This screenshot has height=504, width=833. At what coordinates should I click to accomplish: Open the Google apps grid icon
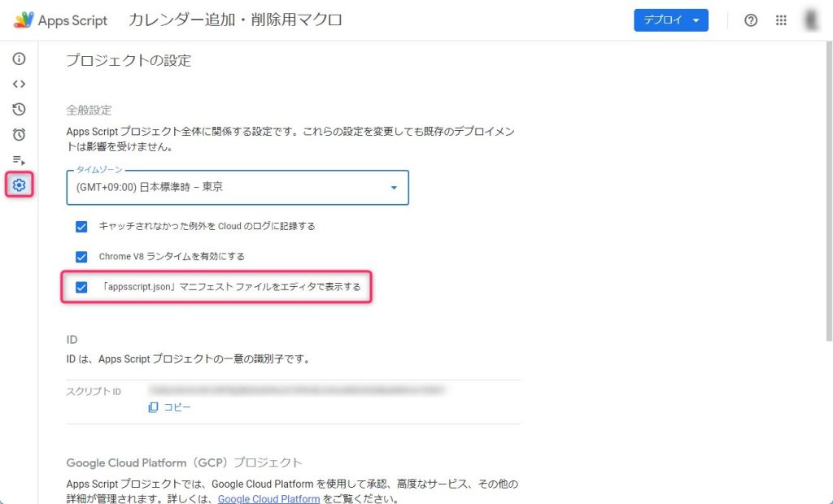781,20
